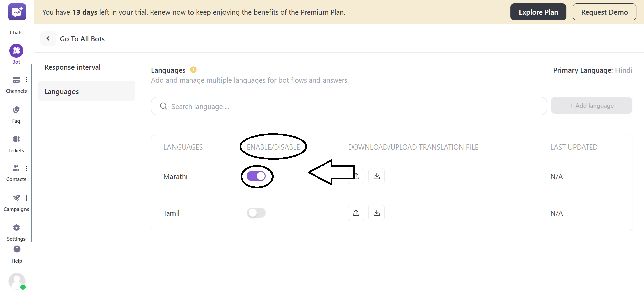Select the Bot icon in the sidebar
Viewport: 644px width, 292px height.
[16, 51]
